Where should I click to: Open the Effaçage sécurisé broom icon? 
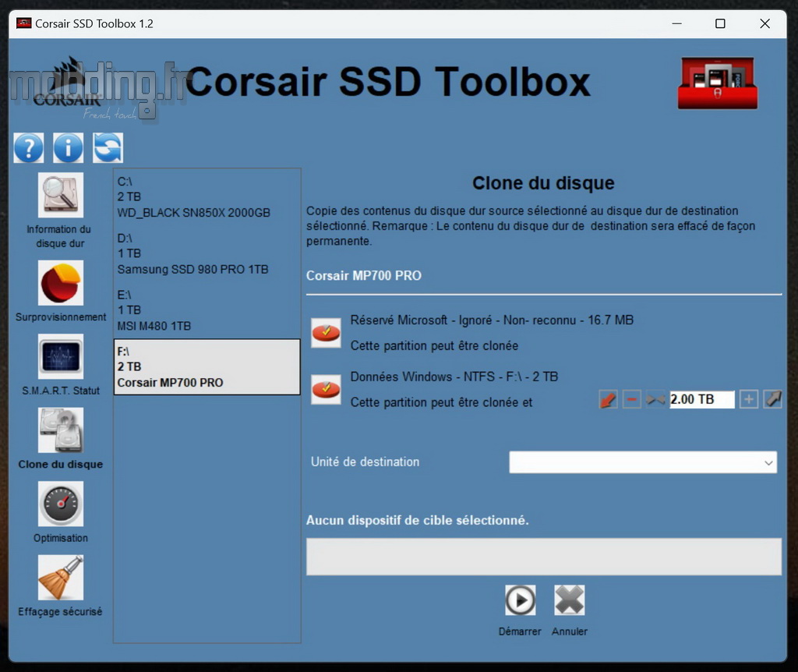61,578
